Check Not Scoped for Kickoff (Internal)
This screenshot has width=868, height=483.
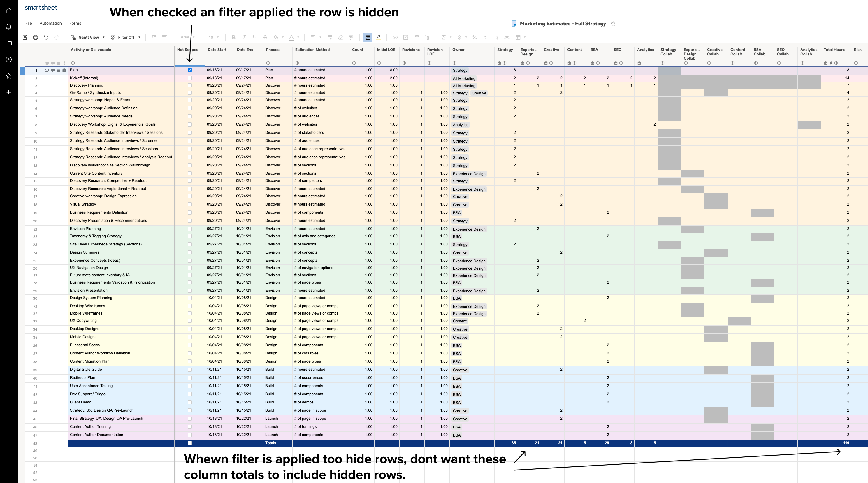click(189, 78)
